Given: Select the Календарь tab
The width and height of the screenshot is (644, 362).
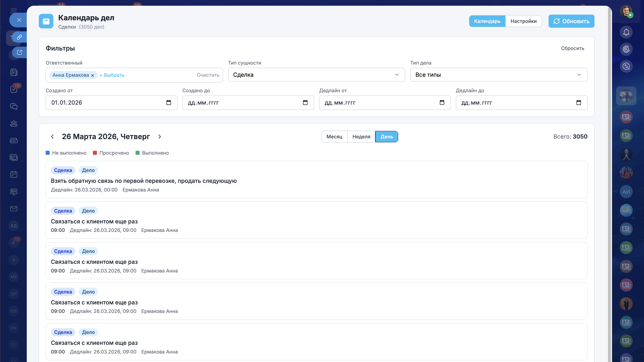Looking at the screenshot, I should coord(487,21).
